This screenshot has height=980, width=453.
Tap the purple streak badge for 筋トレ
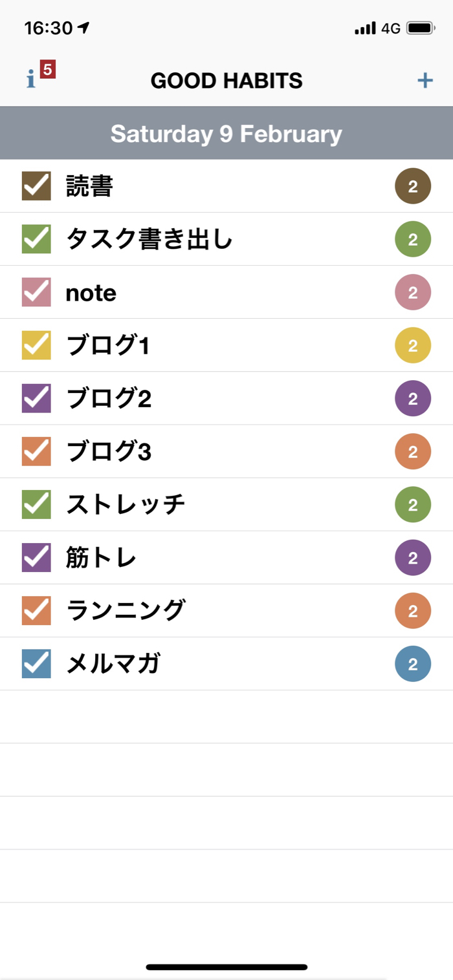click(x=413, y=557)
